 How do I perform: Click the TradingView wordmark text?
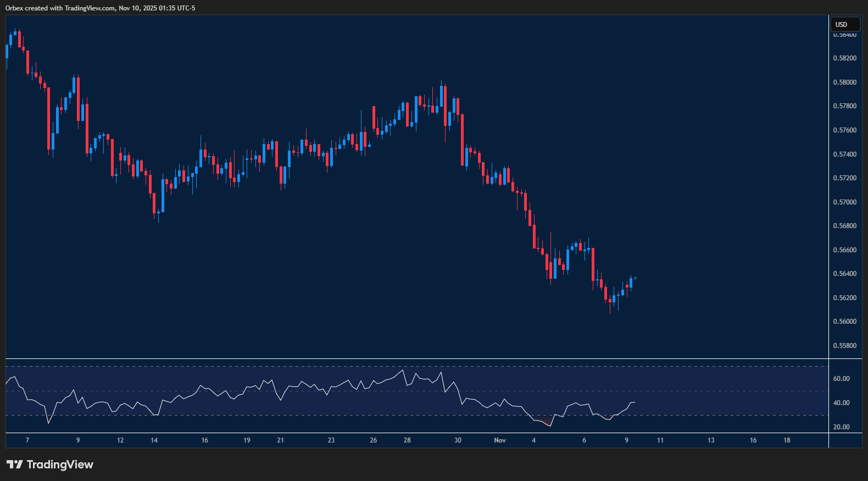[x=60, y=465]
